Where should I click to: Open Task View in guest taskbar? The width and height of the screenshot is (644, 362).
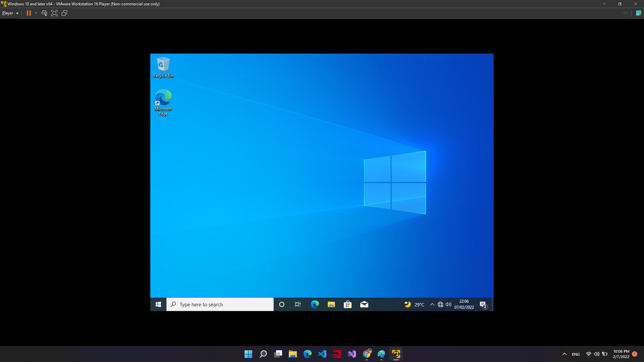298,304
